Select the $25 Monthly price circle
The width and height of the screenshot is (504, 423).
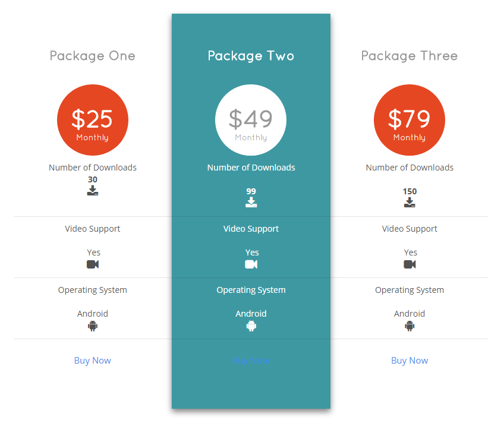click(x=93, y=120)
